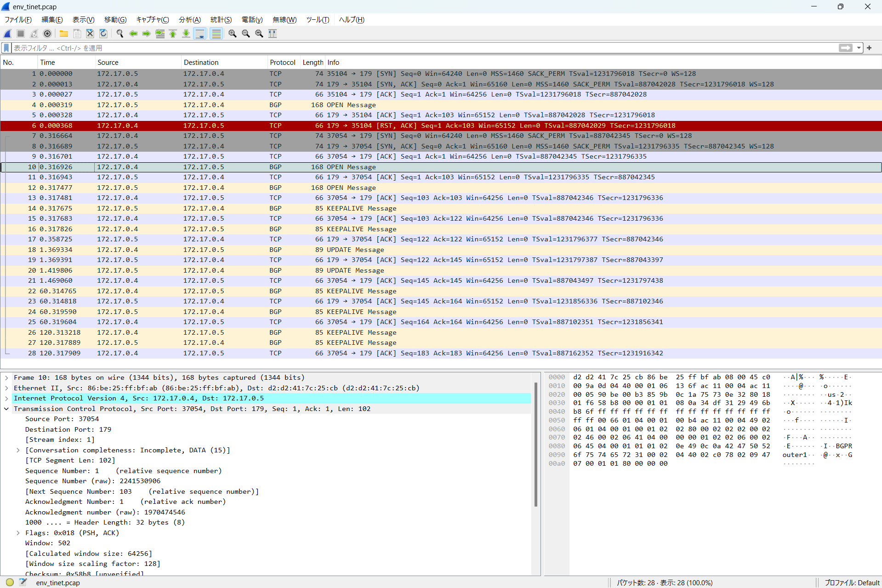Open capture options gear icon
This screenshot has width=882, height=588.
(x=47, y=34)
